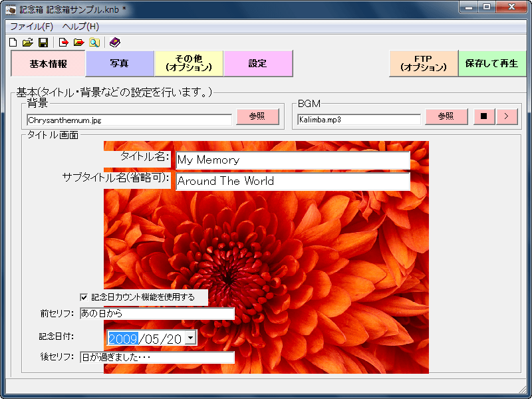The width and height of the screenshot is (532, 399).
Task: Click the タイトル名: label
Action: point(144,156)
